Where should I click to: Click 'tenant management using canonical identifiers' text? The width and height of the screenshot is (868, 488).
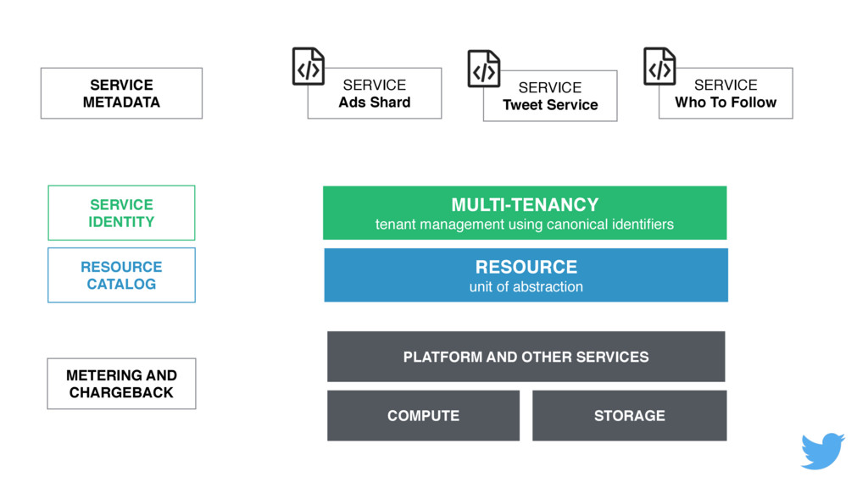(525, 224)
